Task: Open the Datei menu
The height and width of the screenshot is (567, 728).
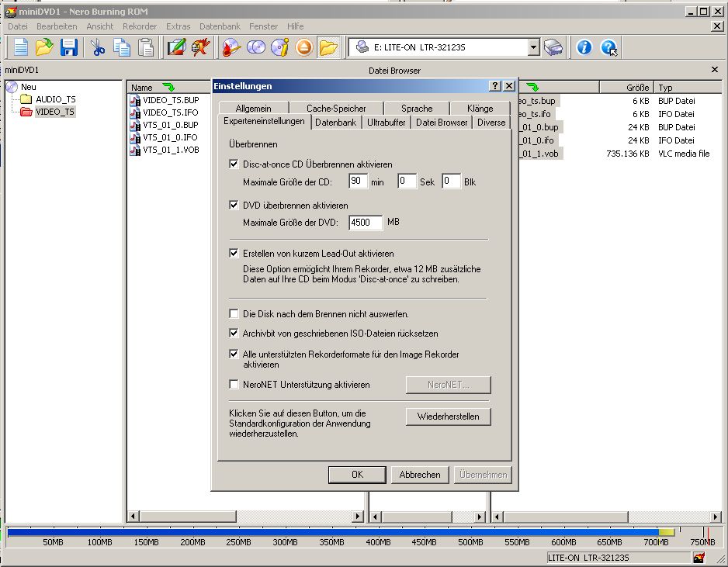Action: (x=18, y=26)
